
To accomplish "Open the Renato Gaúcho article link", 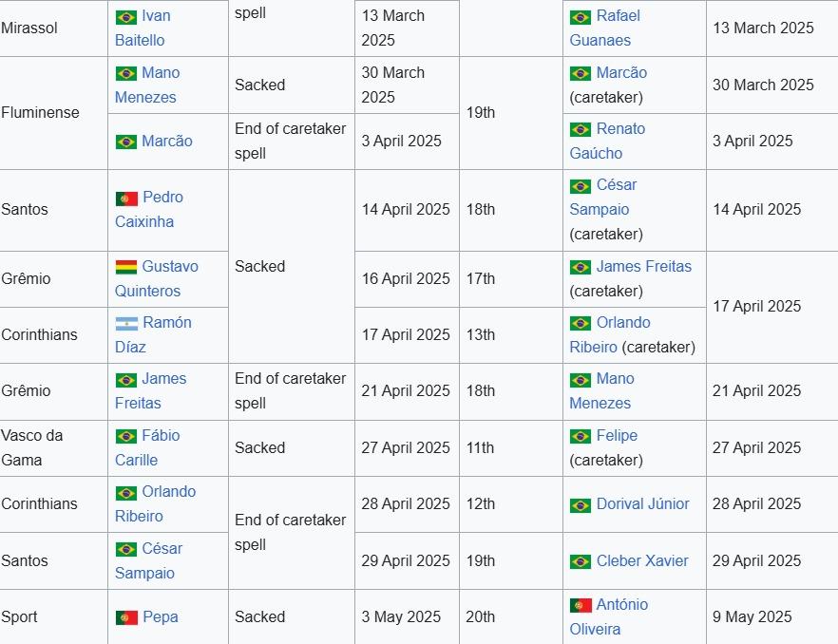I will pos(620,129).
